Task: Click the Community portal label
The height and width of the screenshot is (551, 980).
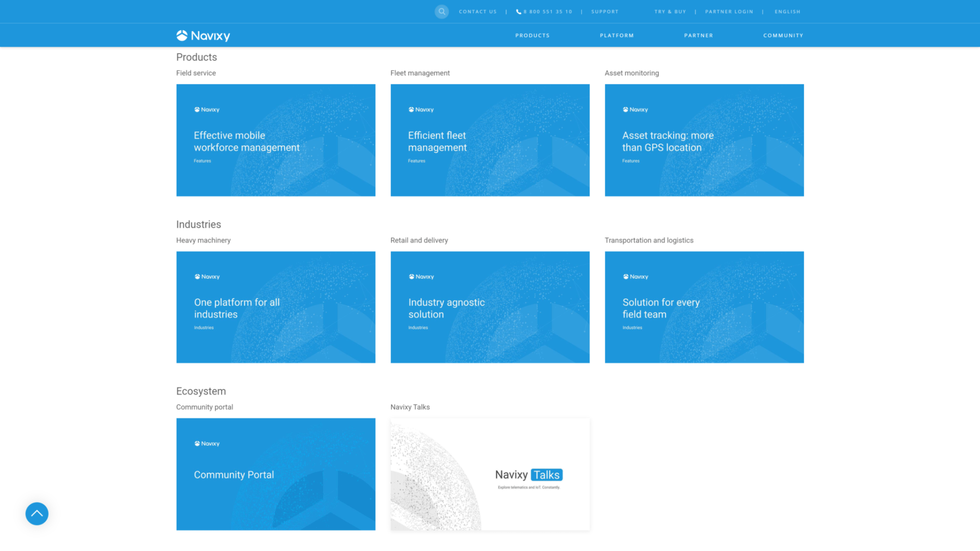Action: click(x=205, y=407)
